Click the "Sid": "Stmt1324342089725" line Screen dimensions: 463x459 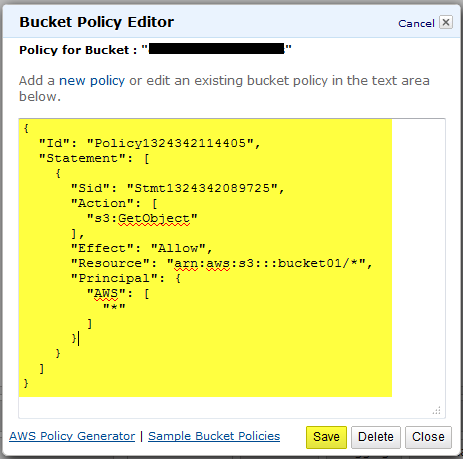(x=177, y=188)
